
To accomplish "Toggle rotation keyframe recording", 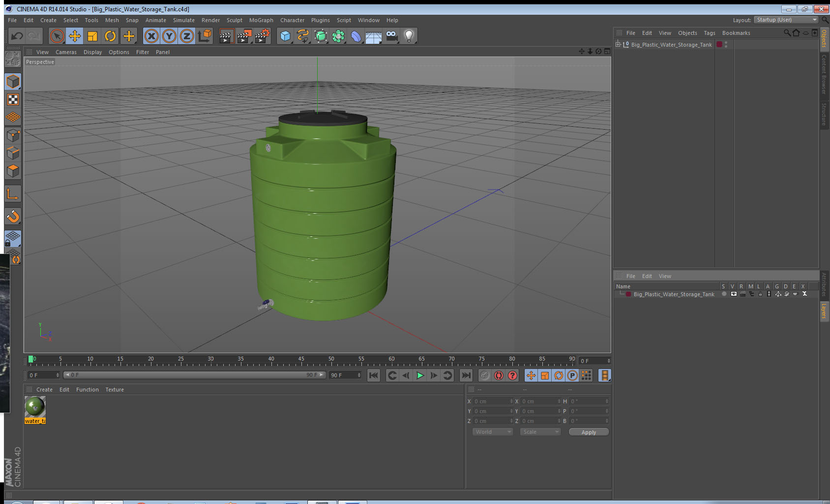I will pyautogui.click(x=559, y=375).
